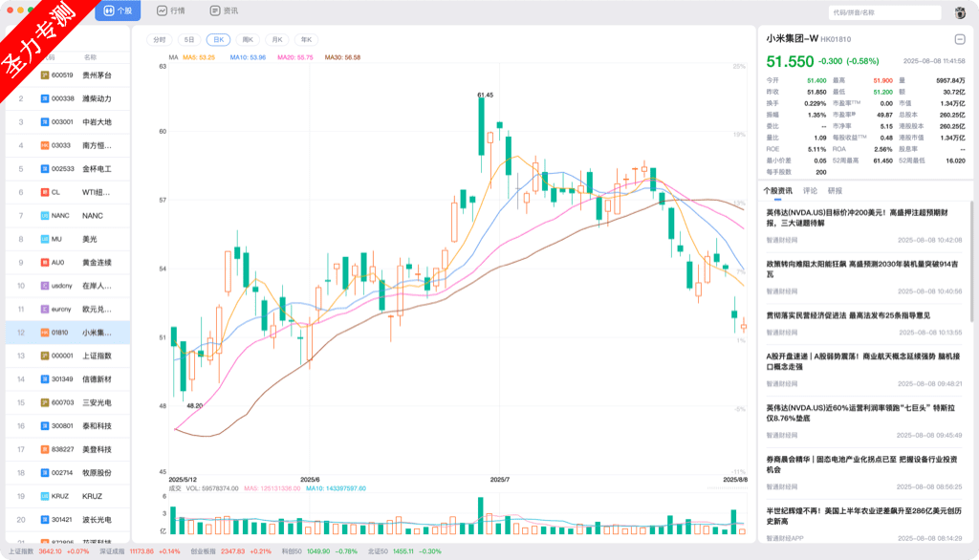Image resolution: width=979 pixels, height=560 pixels.
Task: Select the 周K weekly candlestick period
Action: (x=248, y=40)
